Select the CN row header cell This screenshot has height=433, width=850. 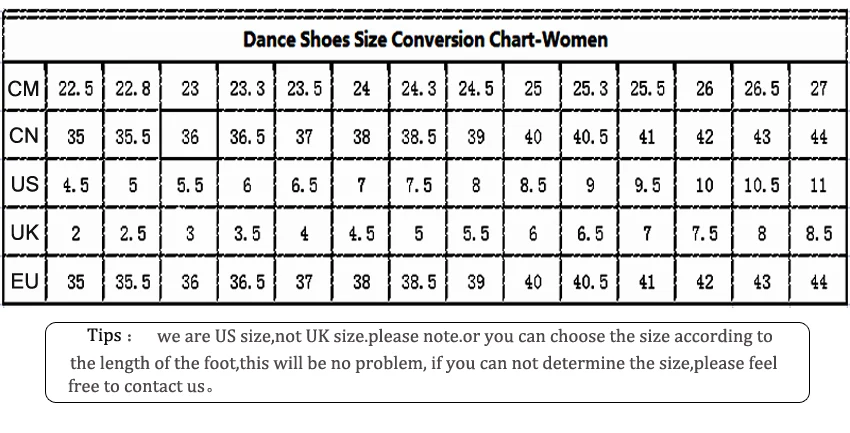coord(23,137)
